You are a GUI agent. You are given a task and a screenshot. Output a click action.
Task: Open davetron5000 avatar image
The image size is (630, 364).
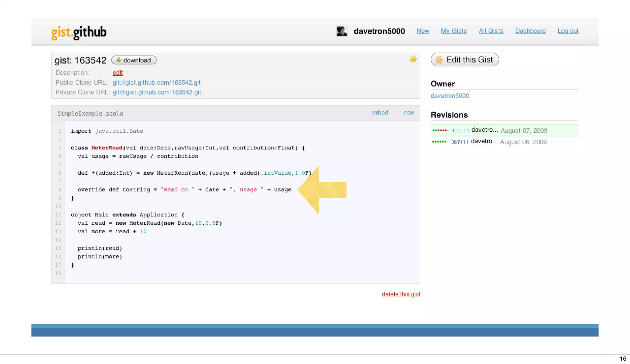(342, 31)
